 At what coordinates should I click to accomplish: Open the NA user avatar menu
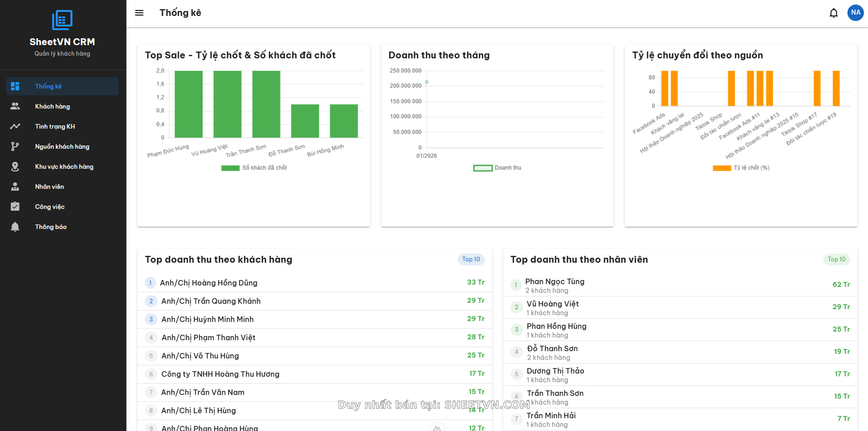pos(855,13)
